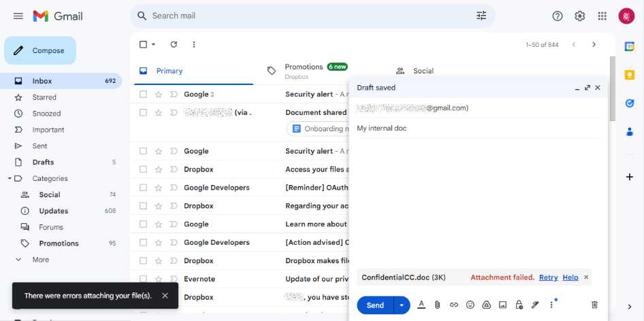This screenshot has width=644, height=321.
Task: Open the Snoozed folder
Action: (x=61, y=114)
